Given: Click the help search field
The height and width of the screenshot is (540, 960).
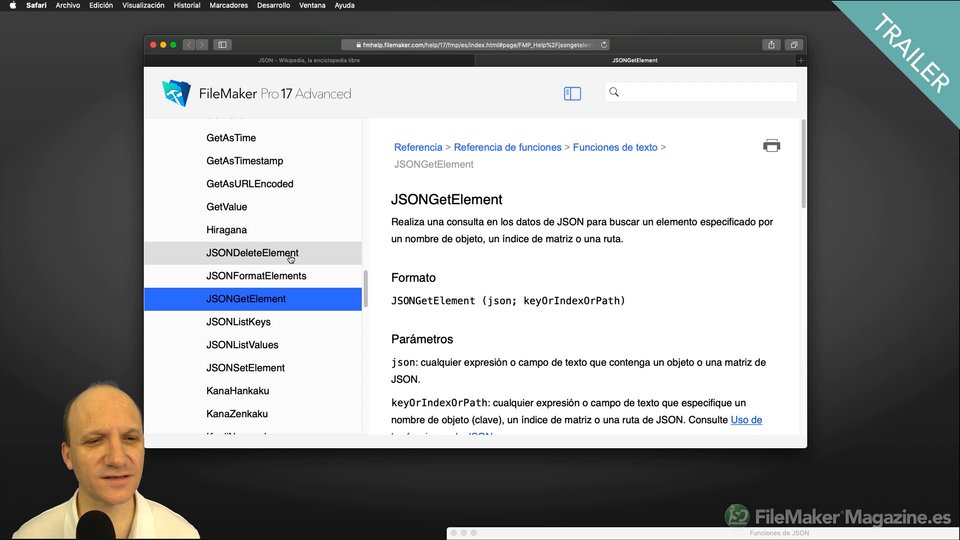Looking at the screenshot, I should 701,92.
